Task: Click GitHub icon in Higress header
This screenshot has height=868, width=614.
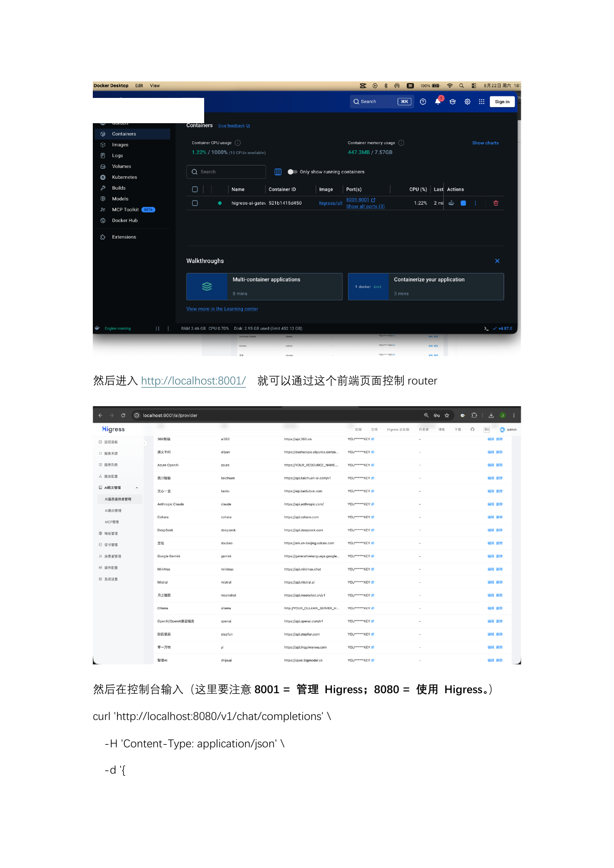Action: 472,429
